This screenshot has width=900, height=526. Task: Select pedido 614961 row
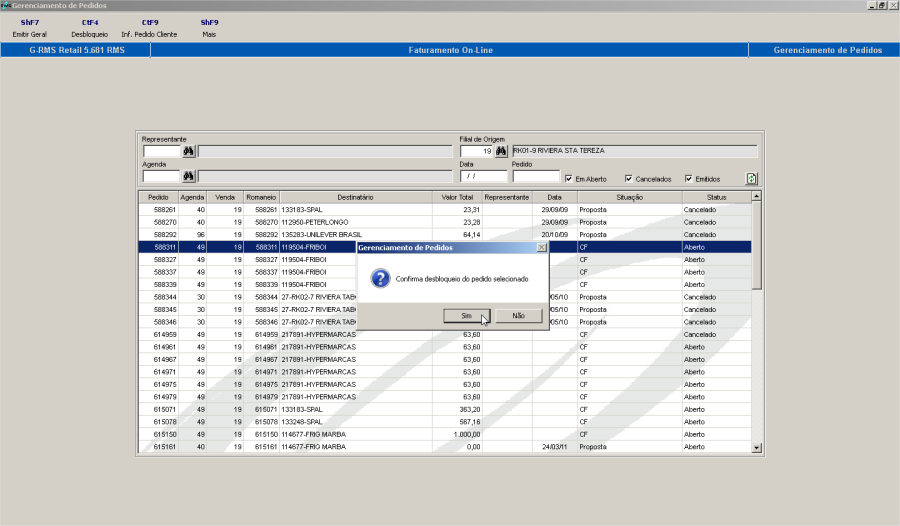click(x=445, y=347)
